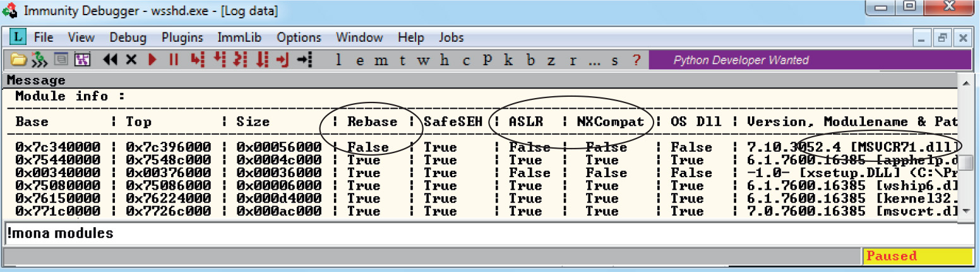Click the execute till return icon
Viewport: 980px width, 272px height.
coord(283,60)
